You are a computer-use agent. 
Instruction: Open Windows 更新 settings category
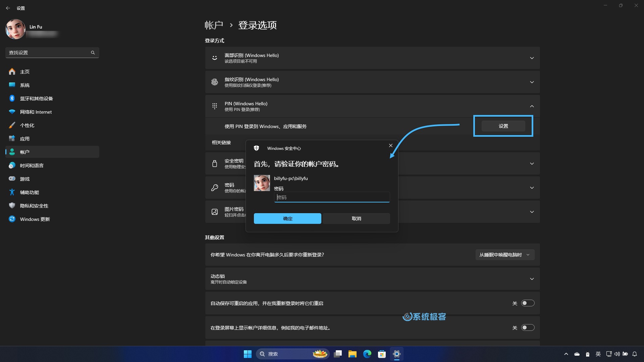[x=52, y=219]
